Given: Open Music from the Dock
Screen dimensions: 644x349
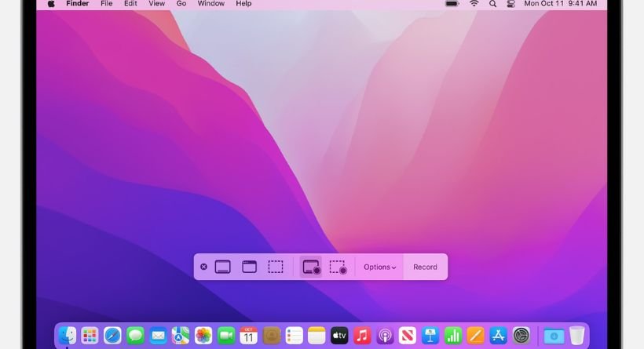Looking at the screenshot, I should [362, 336].
